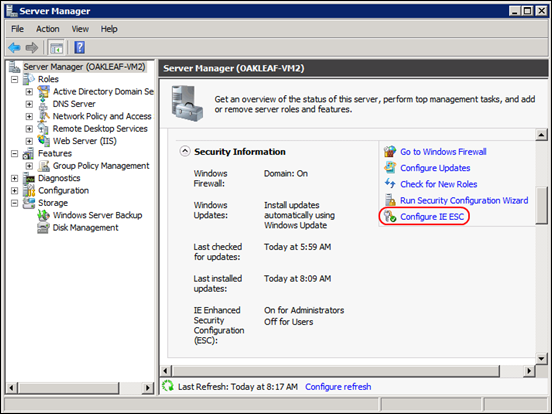Click the Features node icon
Screen dimensions: 552x414
[x=29, y=154]
